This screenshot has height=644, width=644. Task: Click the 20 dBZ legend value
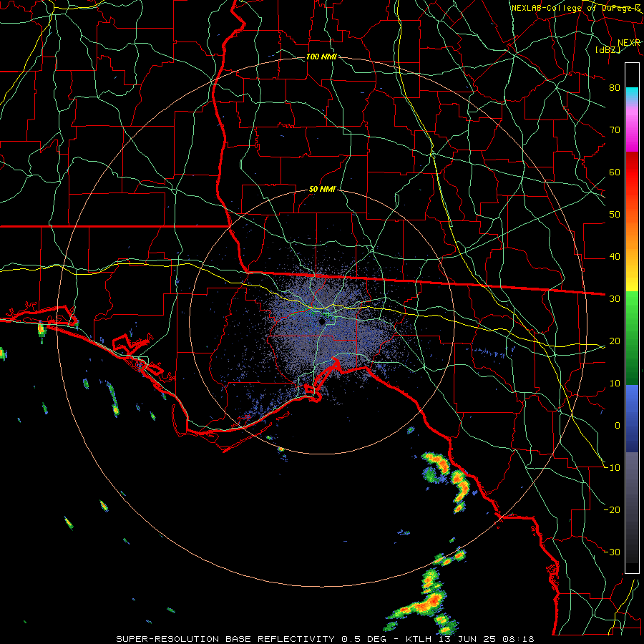click(615, 341)
